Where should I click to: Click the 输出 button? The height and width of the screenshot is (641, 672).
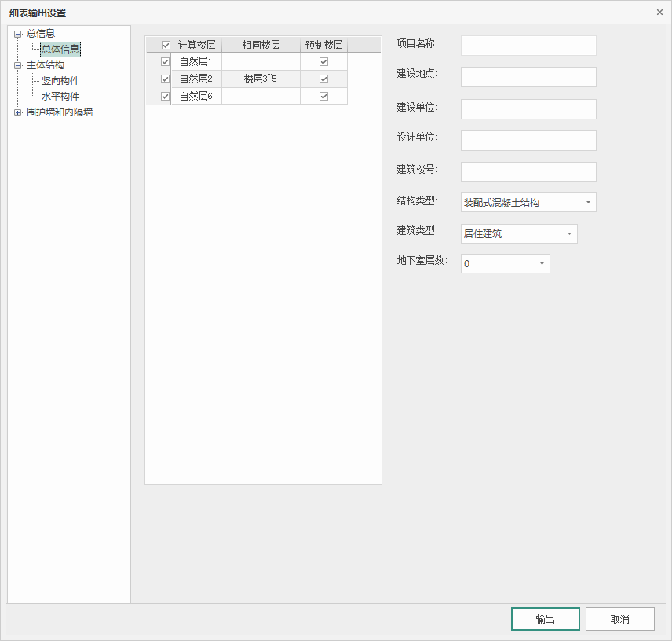click(546, 619)
